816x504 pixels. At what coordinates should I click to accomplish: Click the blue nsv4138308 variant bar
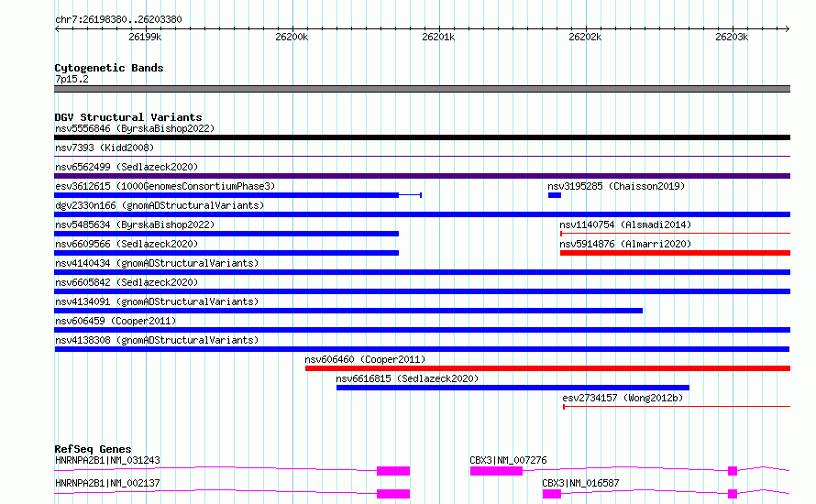422,349
